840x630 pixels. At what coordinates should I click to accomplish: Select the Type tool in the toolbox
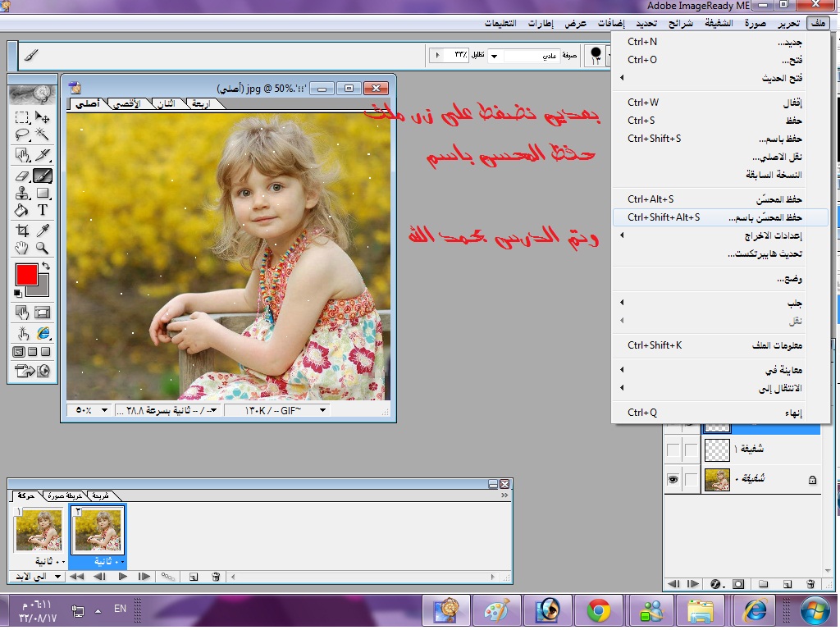[x=43, y=211]
